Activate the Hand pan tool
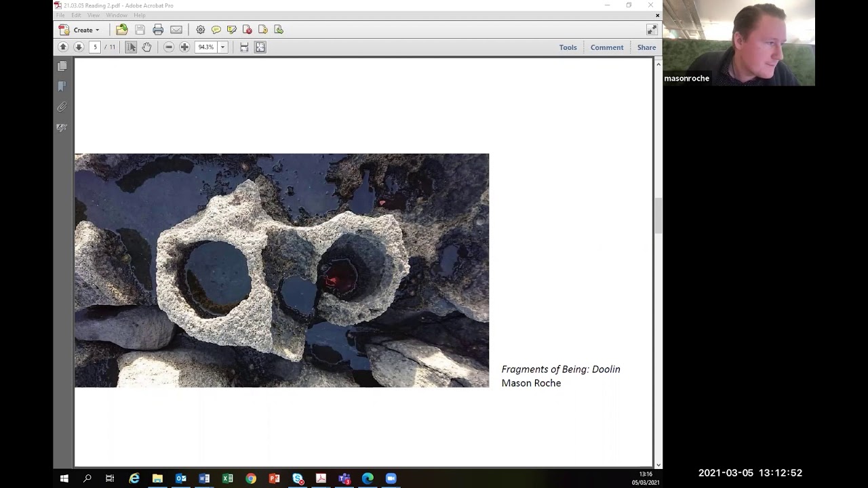 pyautogui.click(x=146, y=47)
